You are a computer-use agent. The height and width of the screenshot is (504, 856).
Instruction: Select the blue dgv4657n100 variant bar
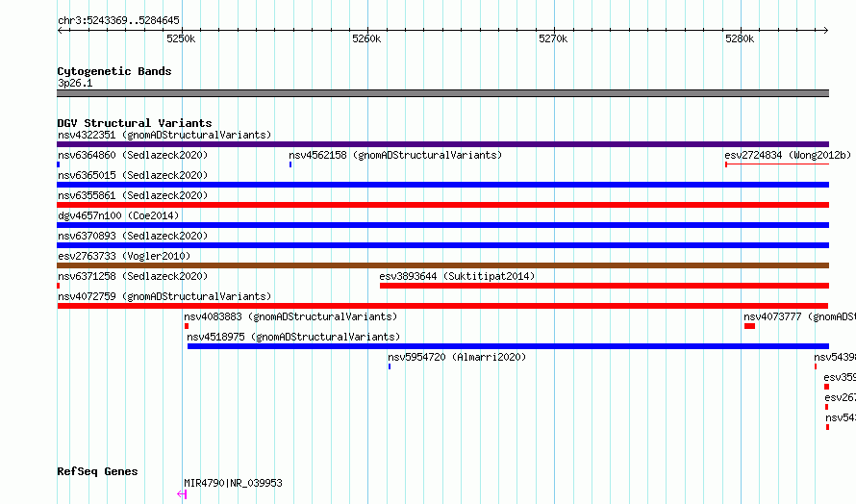pos(442,225)
